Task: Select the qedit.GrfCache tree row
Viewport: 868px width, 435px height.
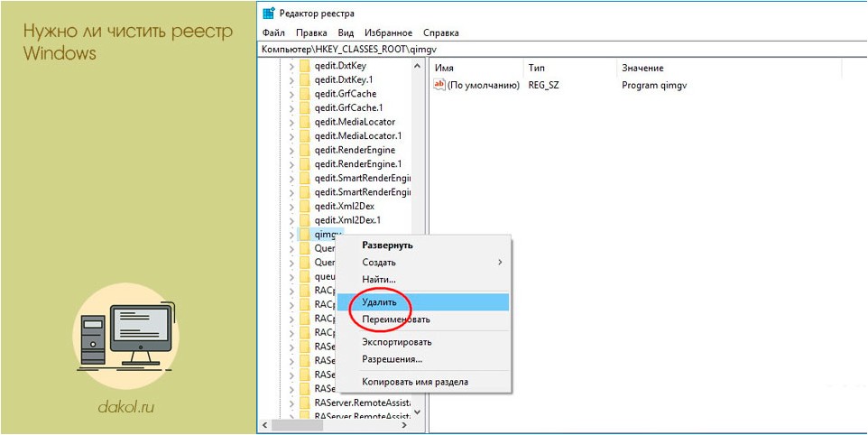Action: [x=346, y=94]
